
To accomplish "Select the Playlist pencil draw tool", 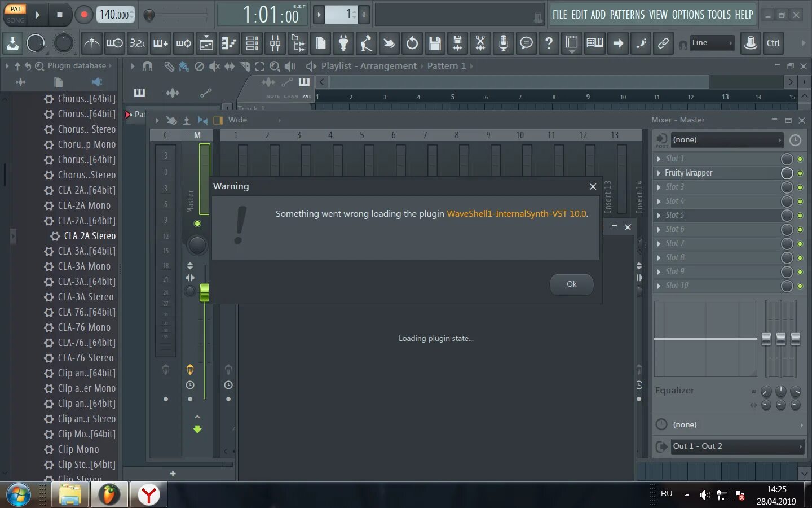I will (169, 66).
